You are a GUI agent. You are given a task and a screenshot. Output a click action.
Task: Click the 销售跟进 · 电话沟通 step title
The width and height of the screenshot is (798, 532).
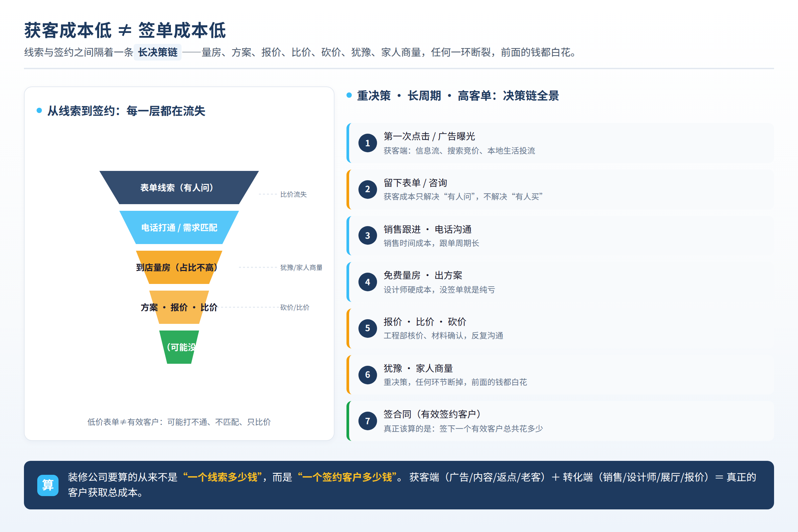(428, 229)
